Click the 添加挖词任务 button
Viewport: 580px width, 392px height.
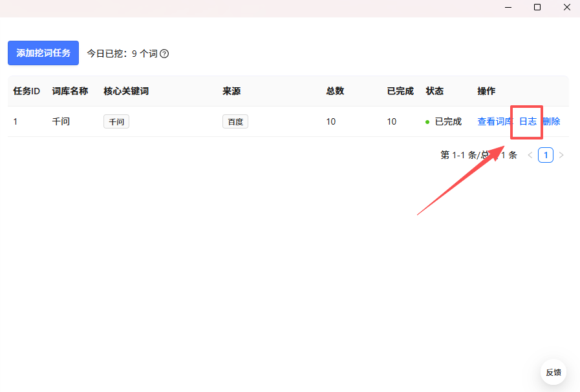(43, 53)
